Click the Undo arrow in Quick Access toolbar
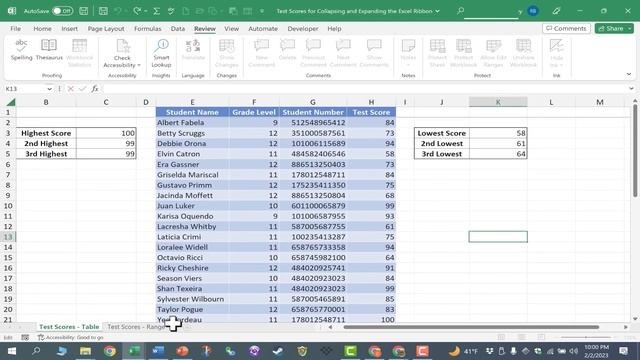The image size is (640, 360). click(118, 11)
